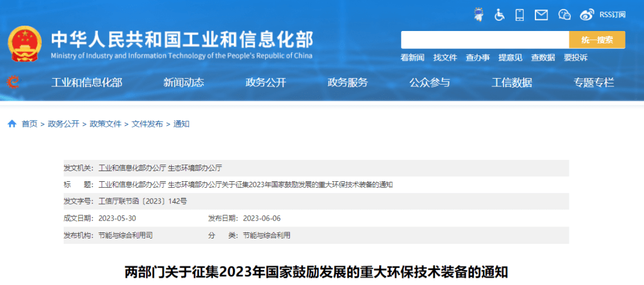
Task: Click 要投诉 quick link
Action: pos(575,58)
